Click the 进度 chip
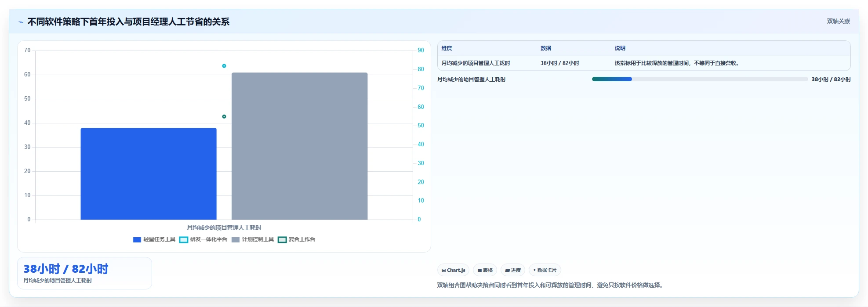 [x=513, y=270]
